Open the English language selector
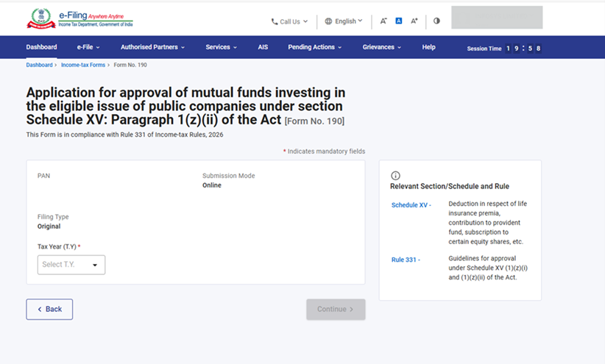Viewport: 605px width, 364px height. [x=344, y=21]
